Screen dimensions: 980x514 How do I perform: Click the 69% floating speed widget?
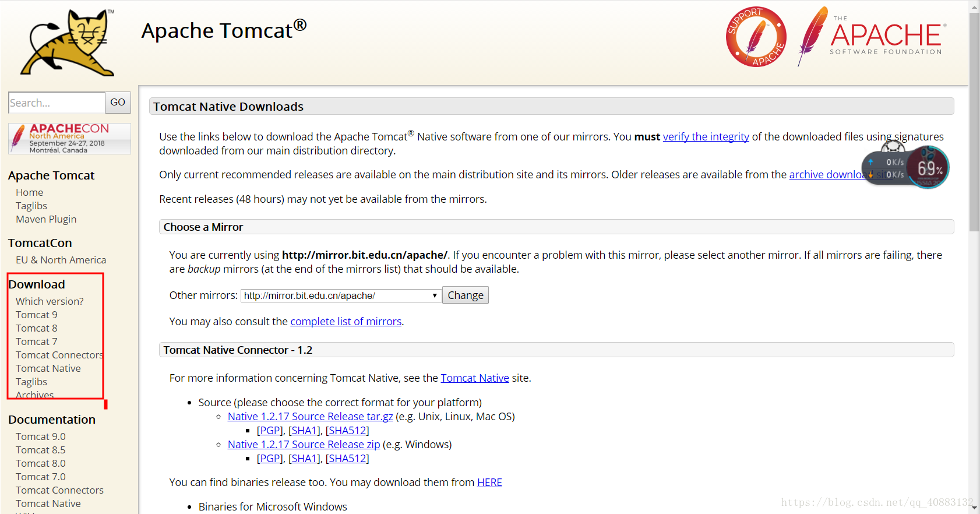[x=928, y=168]
